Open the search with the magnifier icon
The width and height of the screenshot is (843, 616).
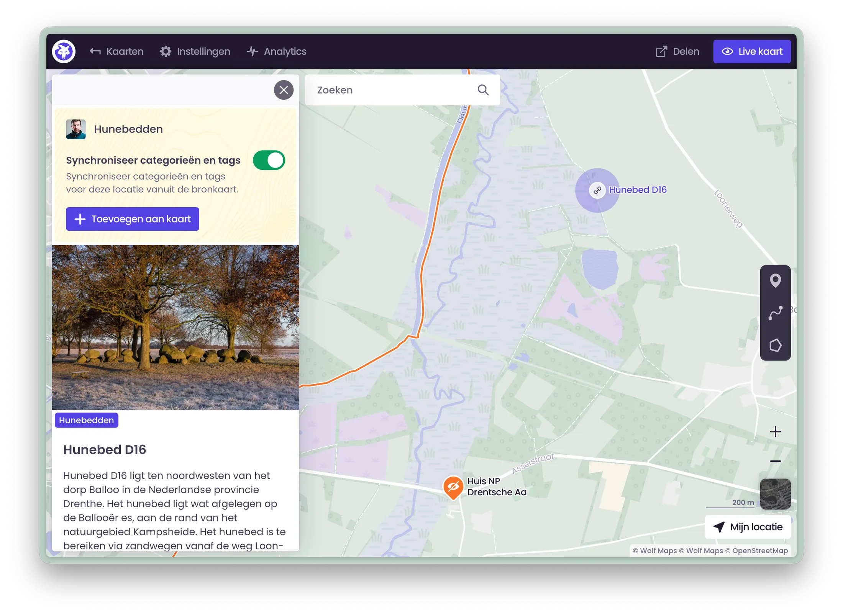click(x=483, y=90)
